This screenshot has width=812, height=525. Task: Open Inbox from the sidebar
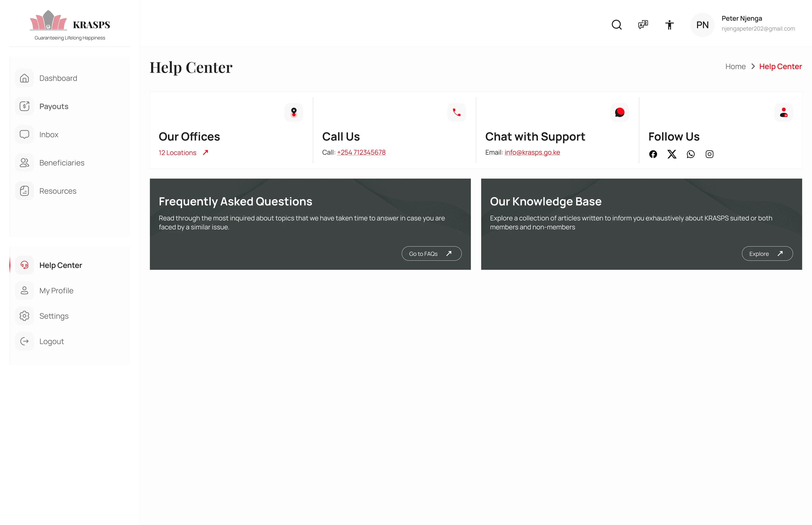(49, 135)
